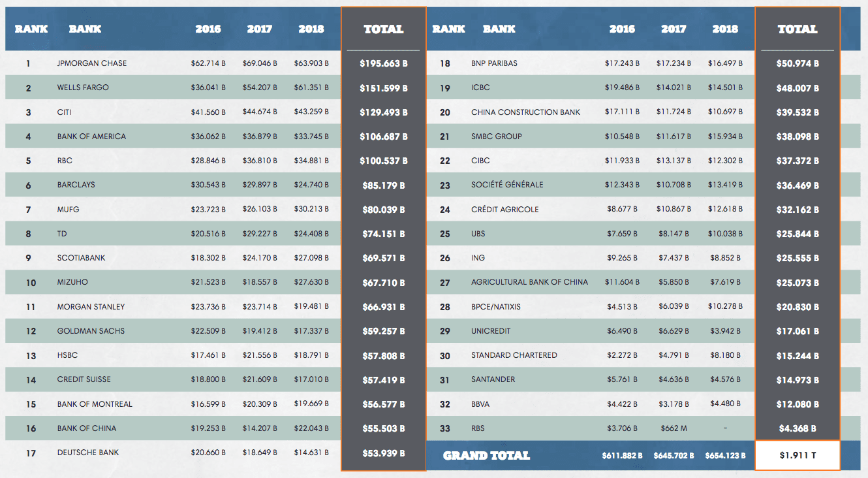This screenshot has height=478, width=868.
Task: Click Morgan Stanley 2016 value $23.736 B
Action: [x=208, y=306]
